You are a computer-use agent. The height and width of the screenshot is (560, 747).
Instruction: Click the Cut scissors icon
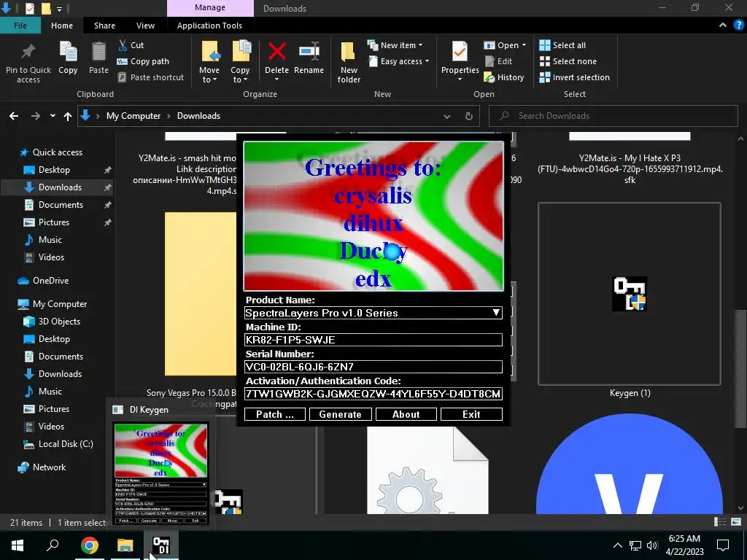coord(123,45)
